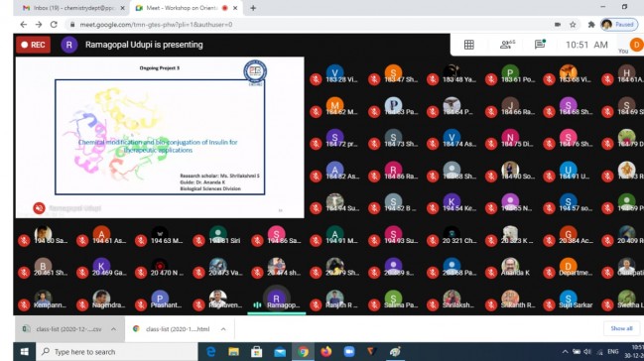
Task: Click the address bar URL
Action: [156, 25]
